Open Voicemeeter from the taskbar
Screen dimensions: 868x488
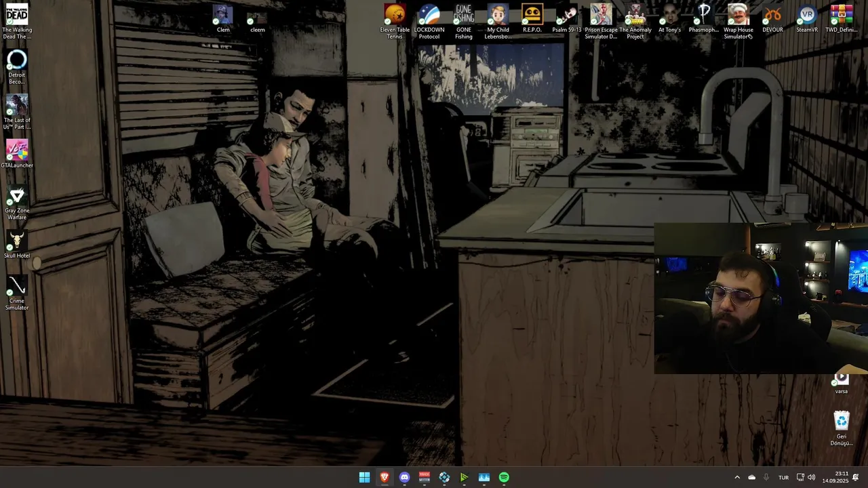click(425, 477)
